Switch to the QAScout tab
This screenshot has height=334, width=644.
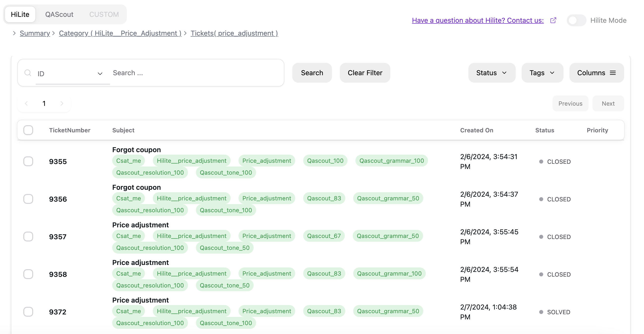coord(59,14)
